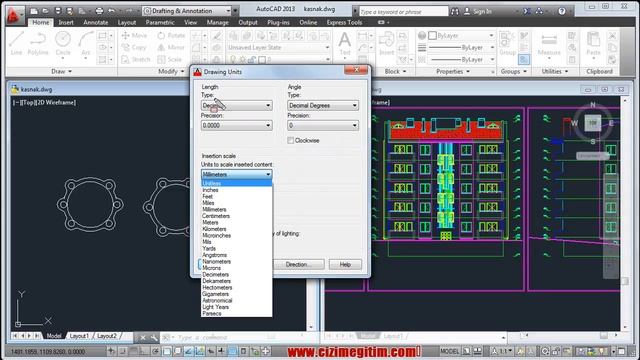Toggle Object Snap in the status bar

[x=167, y=351]
